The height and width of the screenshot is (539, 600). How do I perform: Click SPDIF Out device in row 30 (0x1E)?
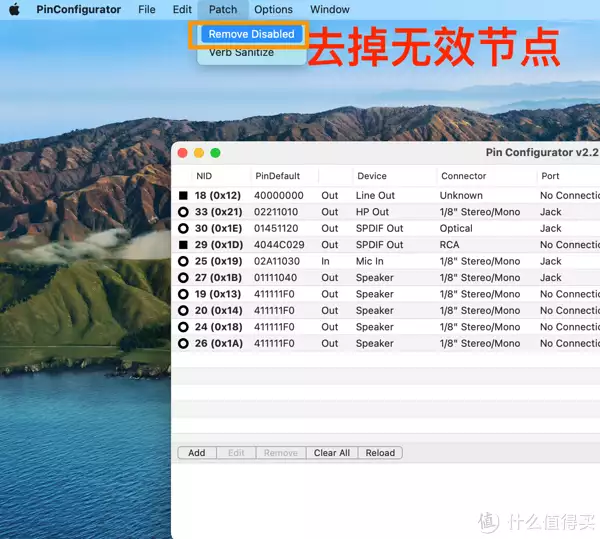(379, 228)
